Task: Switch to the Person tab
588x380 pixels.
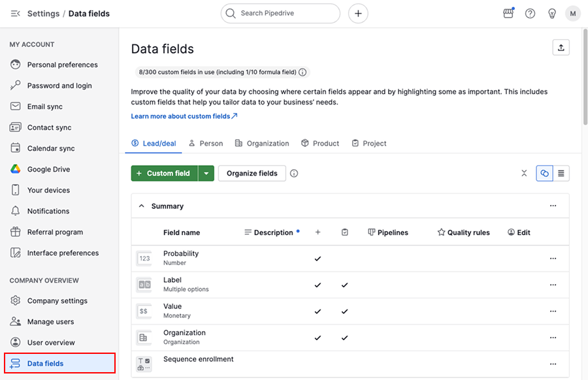Action: 206,144
